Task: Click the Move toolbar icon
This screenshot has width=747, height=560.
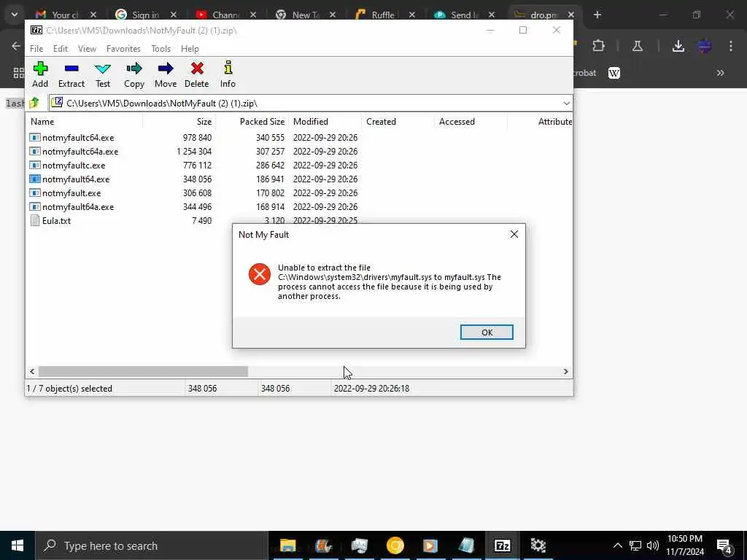Action: 166,75
